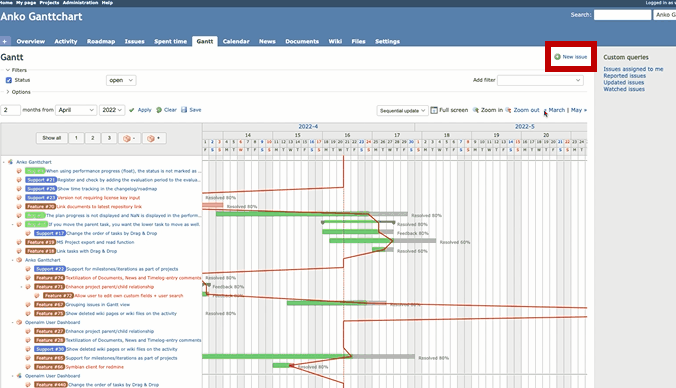This screenshot has height=388, width=676.
Task: Click the plus icon left of Overview
Action: click(5, 41)
